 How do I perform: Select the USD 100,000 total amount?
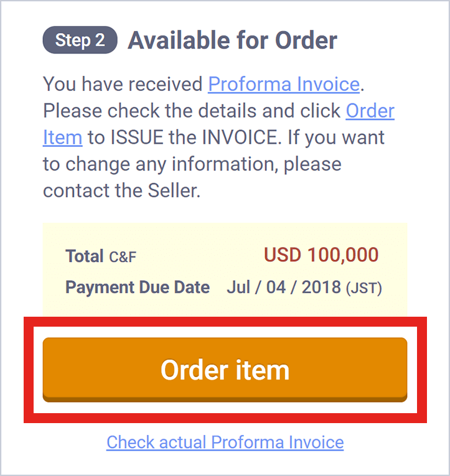pyautogui.click(x=321, y=255)
